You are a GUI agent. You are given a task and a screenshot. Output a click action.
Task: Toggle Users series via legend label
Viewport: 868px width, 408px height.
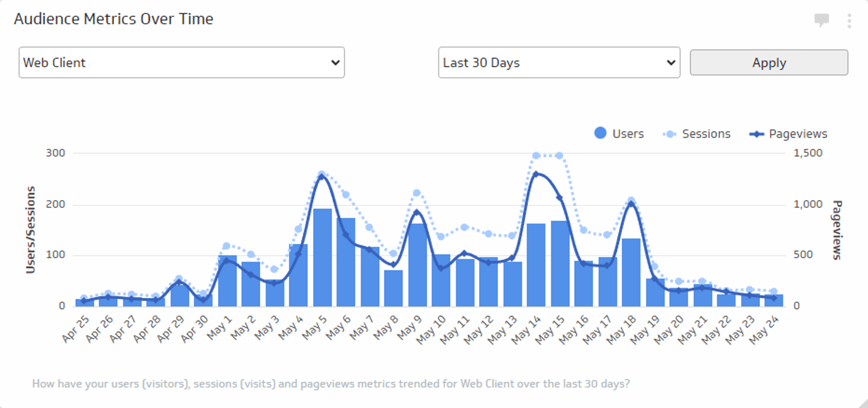pos(627,134)
